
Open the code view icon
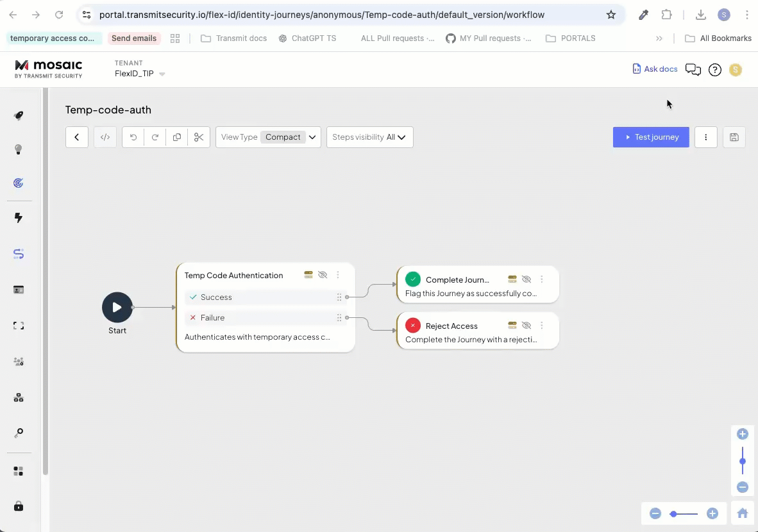pyautogui.click(x=105, y=137)
